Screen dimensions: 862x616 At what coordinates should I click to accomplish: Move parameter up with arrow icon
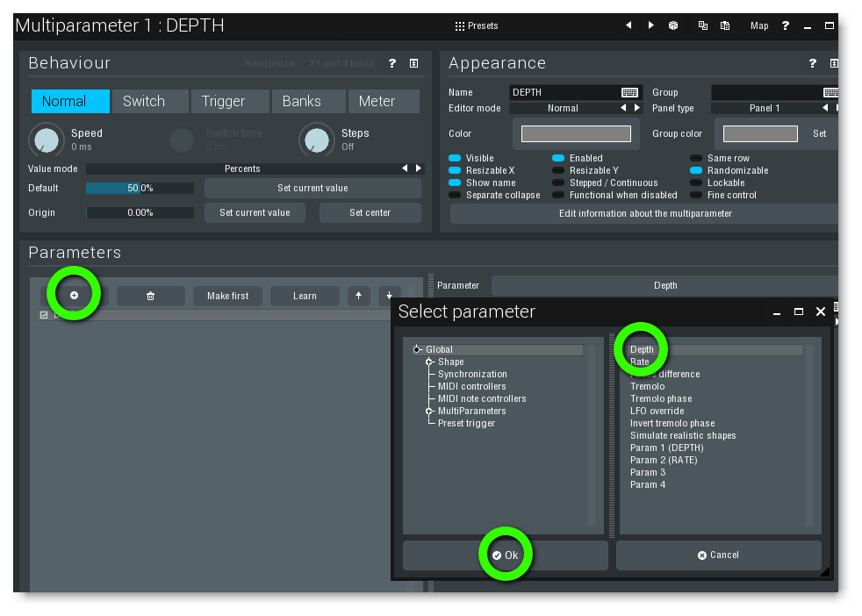(x=358, y=297)
